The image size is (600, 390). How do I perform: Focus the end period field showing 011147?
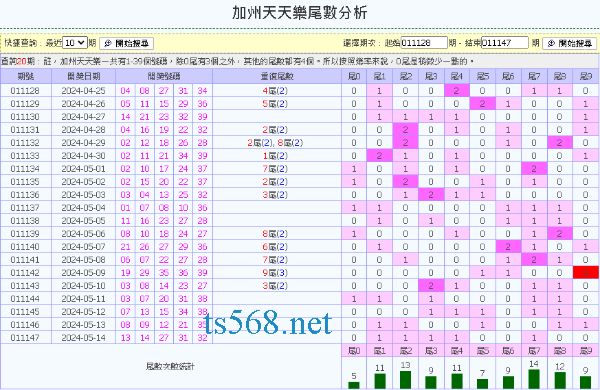pos(505,42)
